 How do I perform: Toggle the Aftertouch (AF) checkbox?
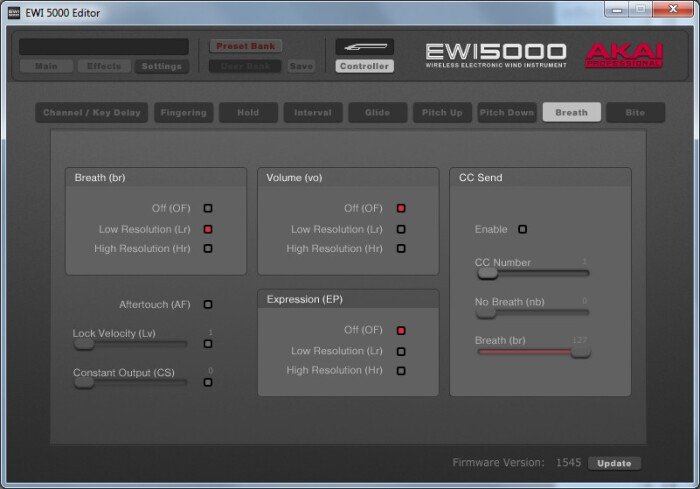pyautogui.click(x=208, y=304)
